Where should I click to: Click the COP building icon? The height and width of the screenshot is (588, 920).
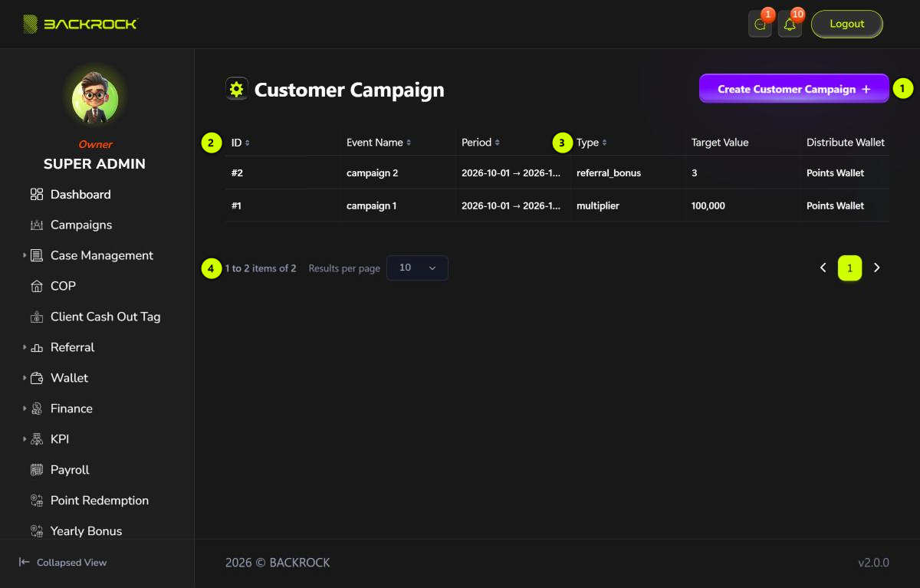pyautogui.click(x=37, y=287)
